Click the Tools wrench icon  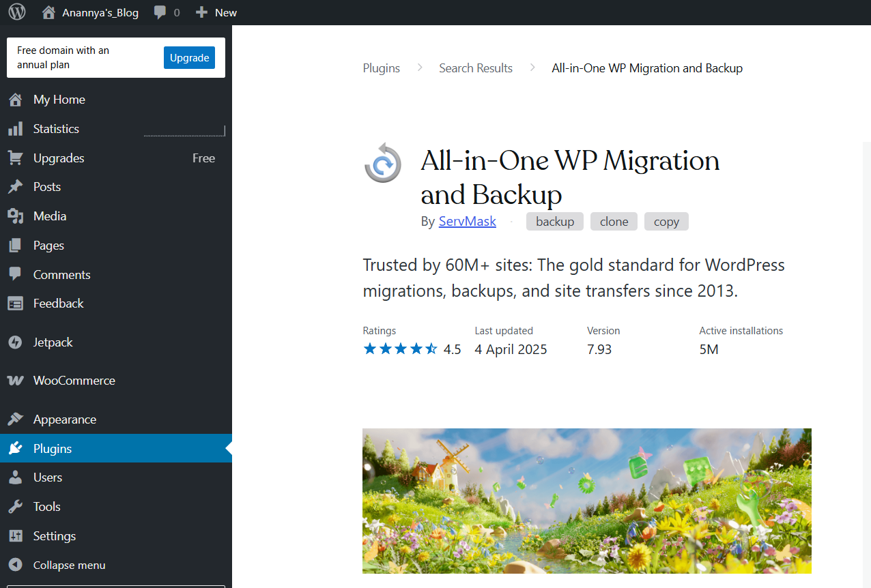pyautogui.click(x=15, y=507)
